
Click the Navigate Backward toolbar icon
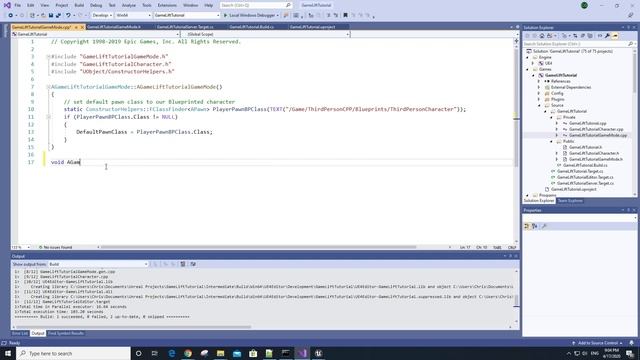[x=11, y=15]
